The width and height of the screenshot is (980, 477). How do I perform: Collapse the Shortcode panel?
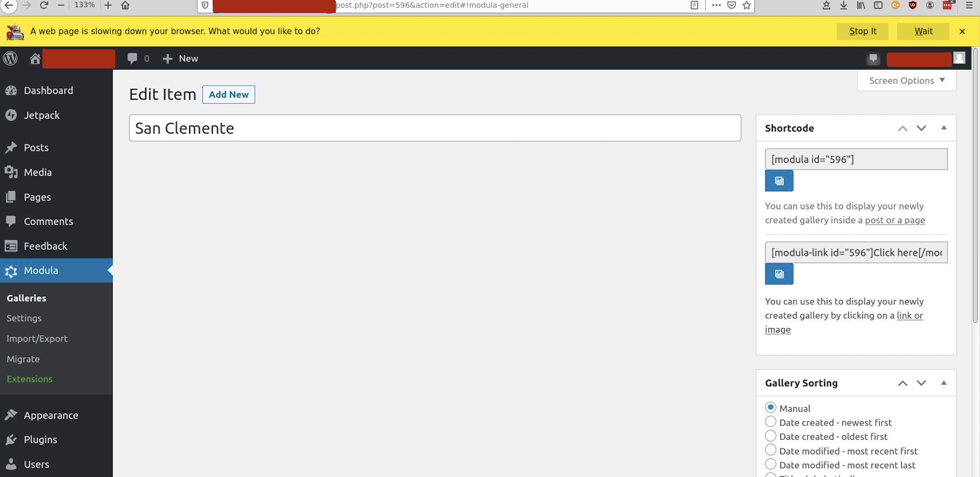coord(943,128)
